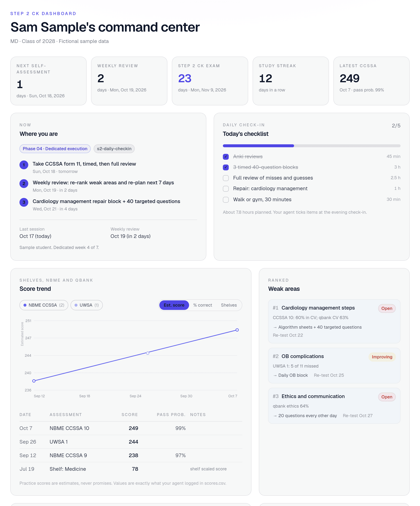420x506 pixels.
Task: Select the Est. score chart tab
Action: click(174, 305)
